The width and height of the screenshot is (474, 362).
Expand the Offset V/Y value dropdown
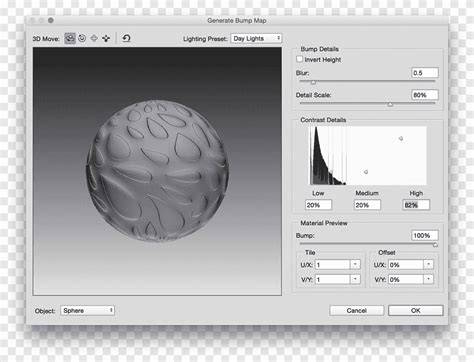pyautogui.click(x=429, y=279)
